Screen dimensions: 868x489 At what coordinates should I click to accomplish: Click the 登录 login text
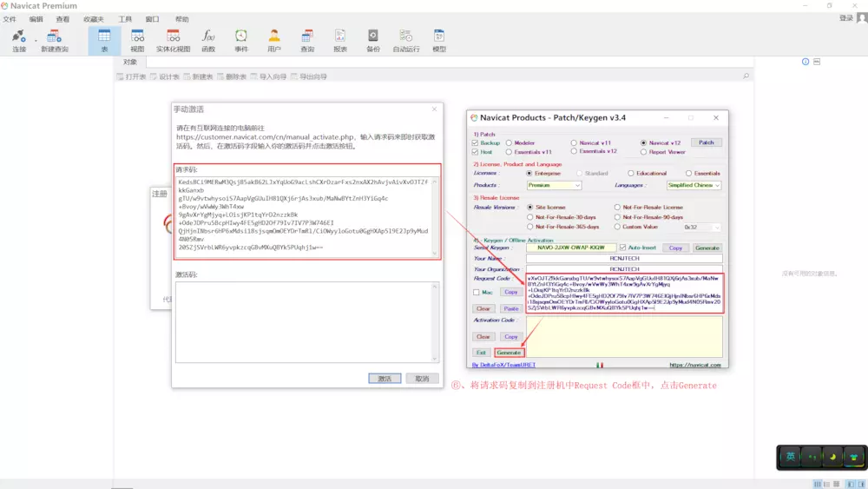pos(845,18)
